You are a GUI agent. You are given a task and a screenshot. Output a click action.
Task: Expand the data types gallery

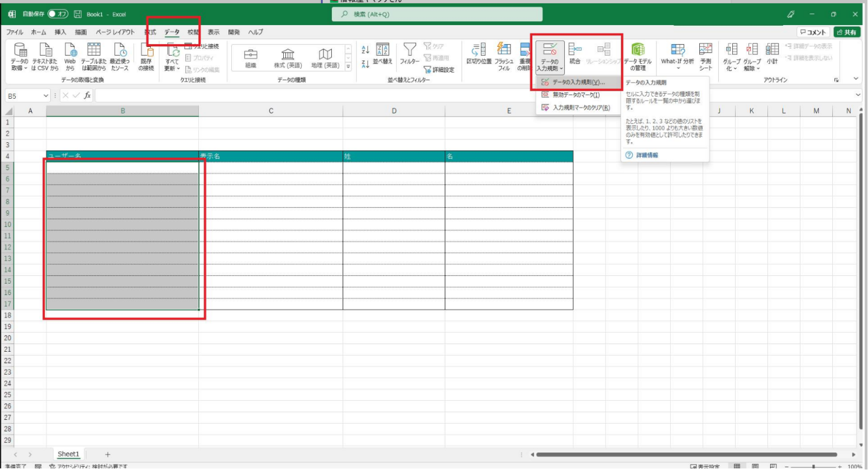click(348, 66)
